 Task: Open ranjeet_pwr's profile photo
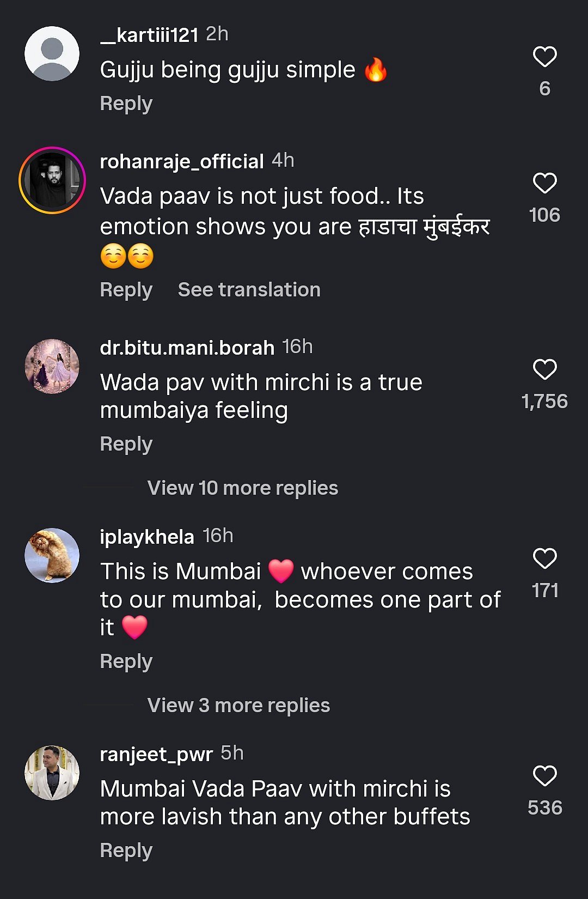pos(52,773)
